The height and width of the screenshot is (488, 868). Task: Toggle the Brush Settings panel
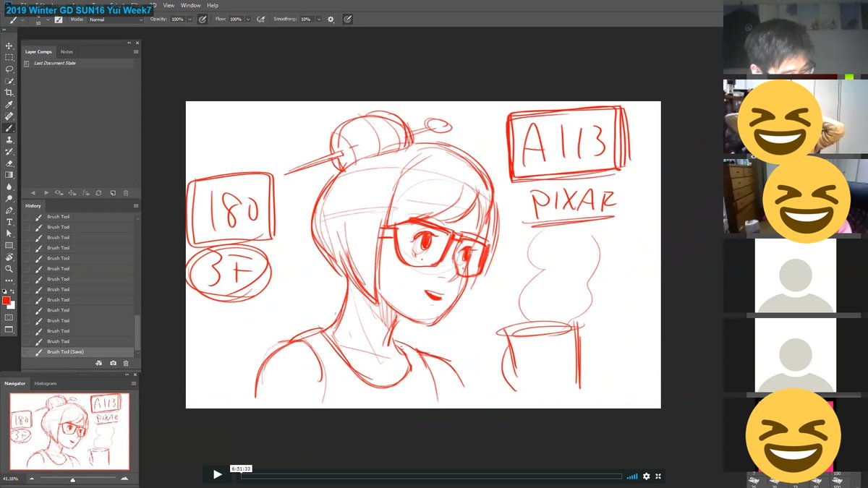tap(59, 20)
